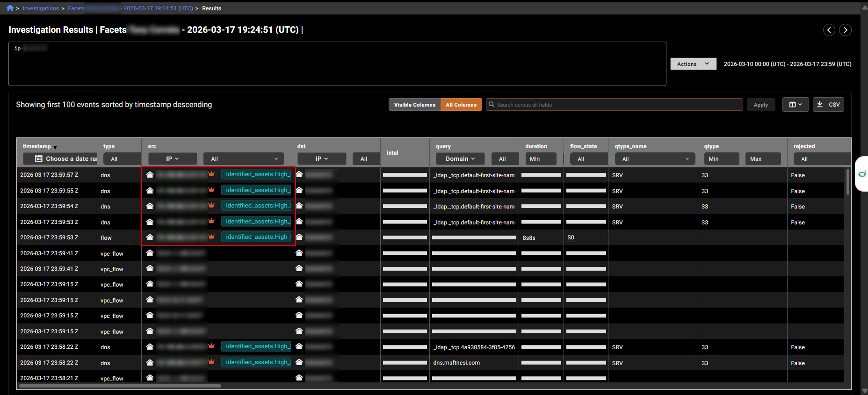Click the crown icon in the _ldap._tcp.4a938584 row
Screen dimensions: 868x395
pyautogui.click(x=211, y=346)
